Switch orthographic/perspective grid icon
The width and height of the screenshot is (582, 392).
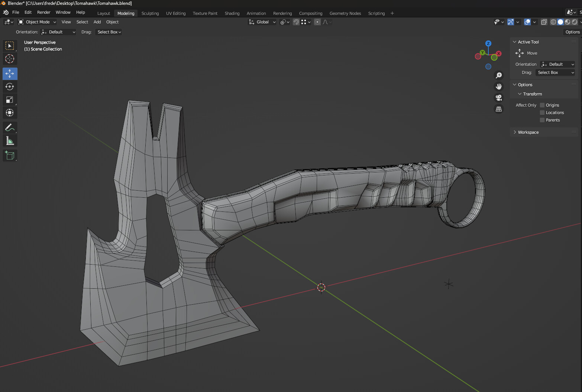[x=499, y=109]
